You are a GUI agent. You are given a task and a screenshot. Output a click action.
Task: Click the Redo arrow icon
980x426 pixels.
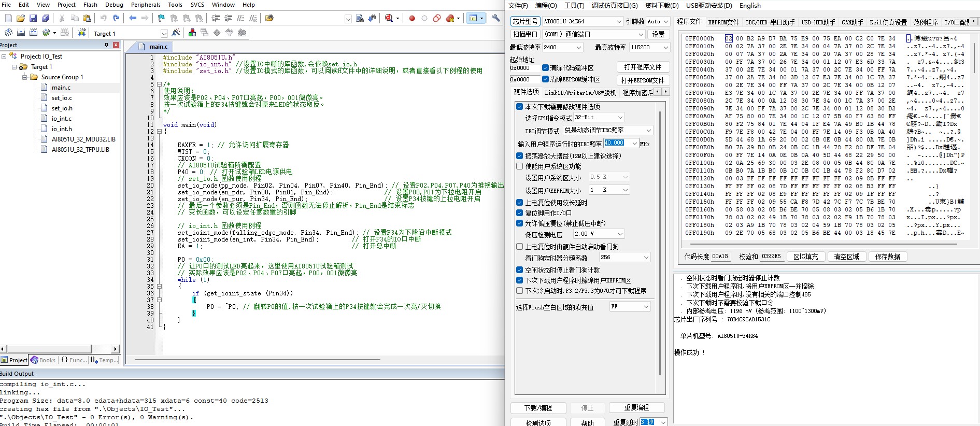116,18
